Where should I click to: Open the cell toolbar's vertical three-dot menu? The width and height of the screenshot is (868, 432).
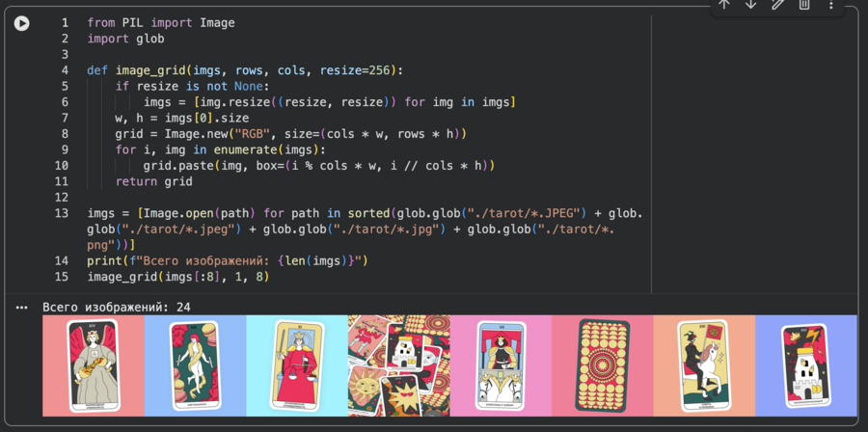click(x=831, y=4)
